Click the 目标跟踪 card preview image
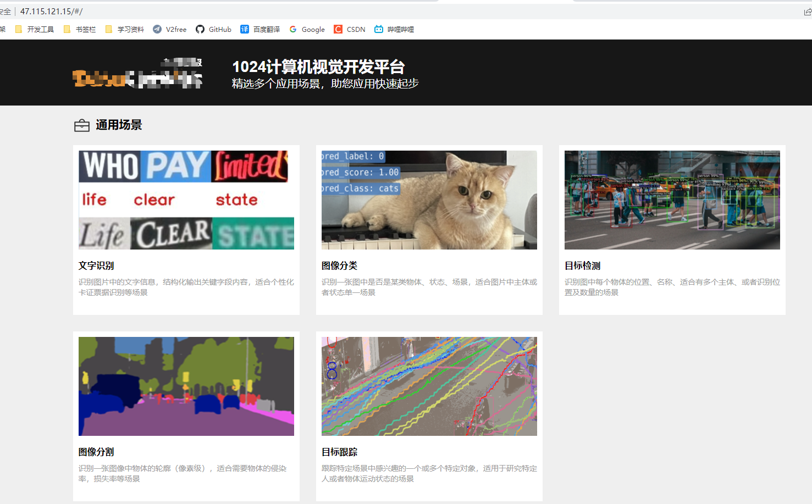 coord(429,386)
